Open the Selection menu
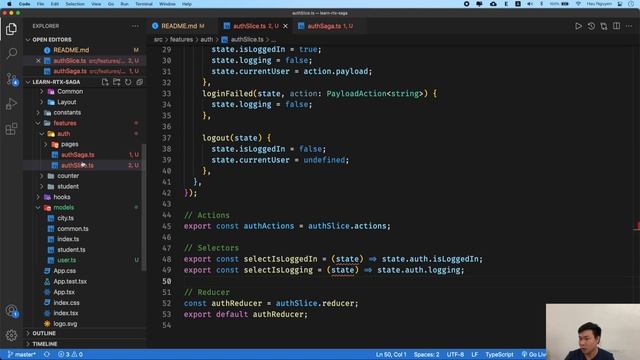The height and width of the screenshot is (360, 640). [x=75, y=4]
